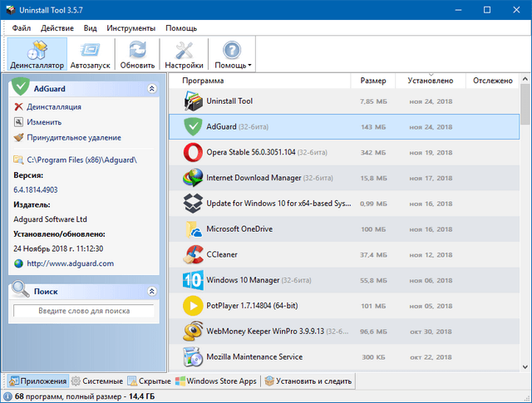Viewport: 532px width, 403px height.
Task: Open the Автозапуск toolbar icon
Action: click(89, 54)
